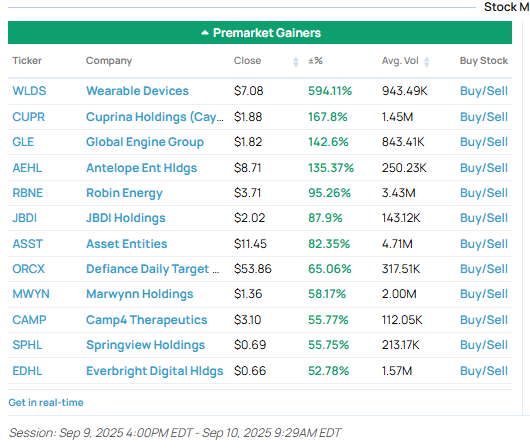Click Buy/Sell for Cuprina Holdings
Viewport: 530px width, 448px height.
tap(484, 117)
